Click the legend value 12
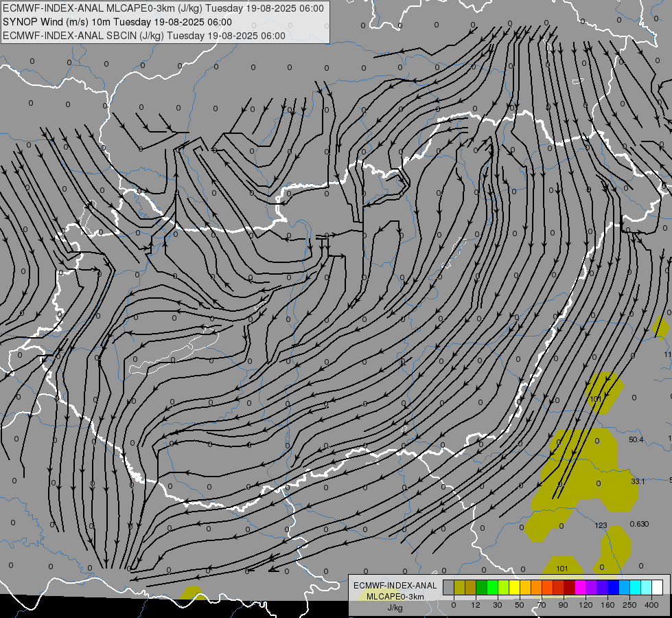 coord(476,605)
